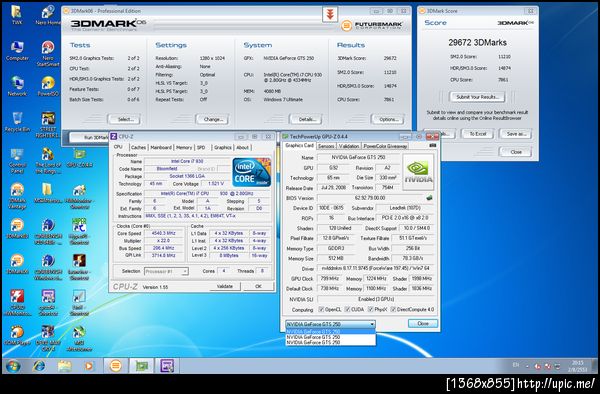Toggle the DirectCompute 4.0 checkbox
600x394 pixels.
point(393,309)
